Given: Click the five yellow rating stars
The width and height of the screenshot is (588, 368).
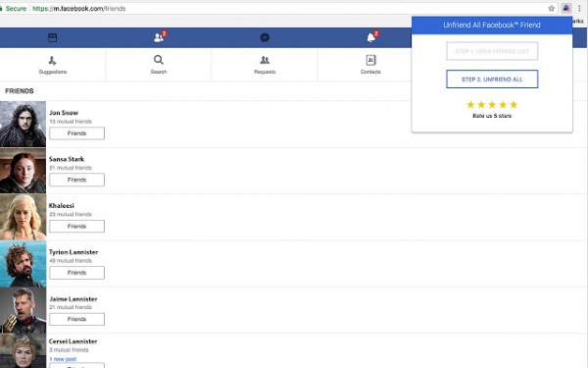Looking at the screenshot, I should pos(492,105).
